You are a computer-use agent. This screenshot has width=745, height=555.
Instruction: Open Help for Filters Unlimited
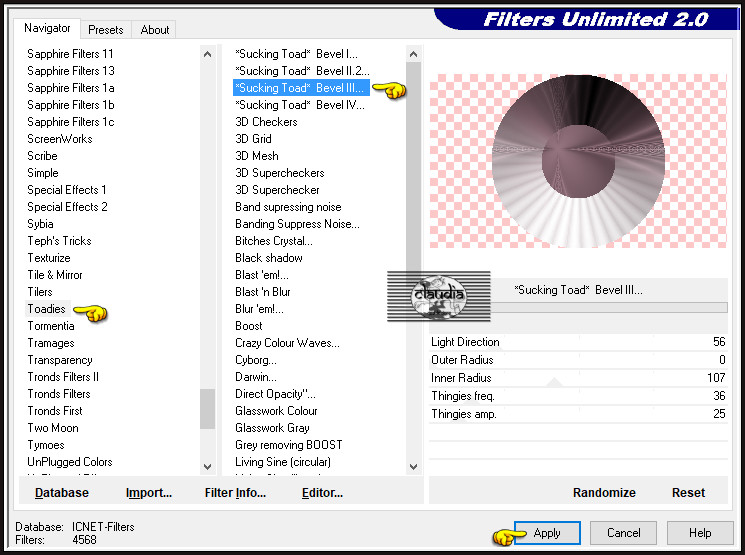coord(700,533)
